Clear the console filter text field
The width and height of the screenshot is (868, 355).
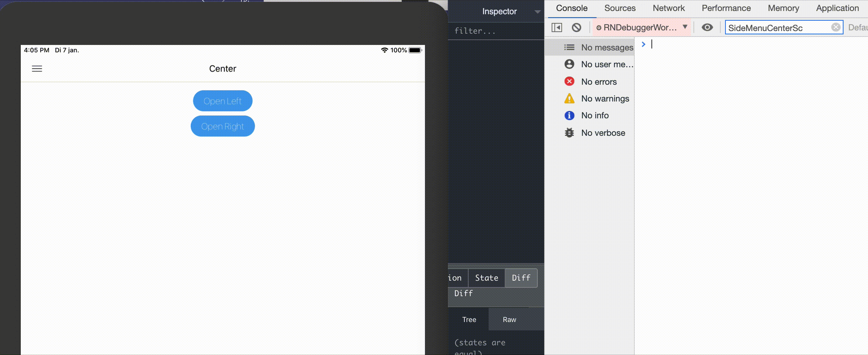pos(835,27)
